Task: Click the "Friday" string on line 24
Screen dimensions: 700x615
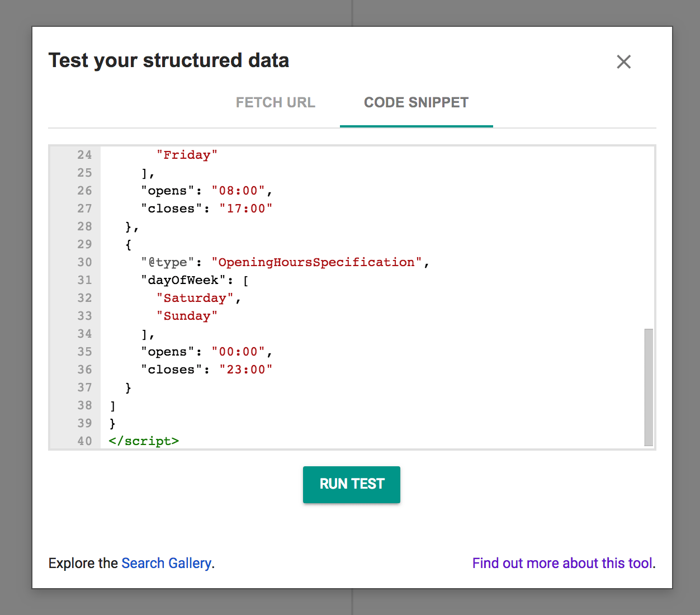Action: click(x=187, y=155)
